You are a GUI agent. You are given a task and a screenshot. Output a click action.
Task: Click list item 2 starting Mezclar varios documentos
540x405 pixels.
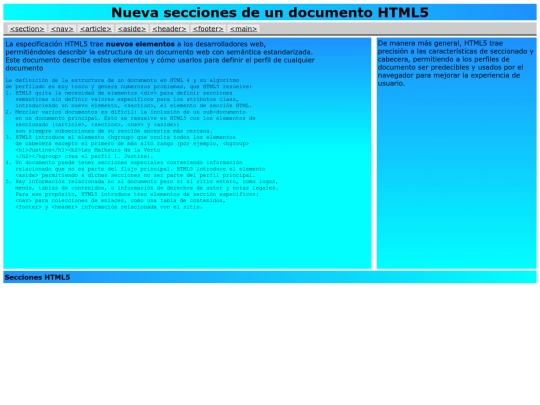pos(131,121)
